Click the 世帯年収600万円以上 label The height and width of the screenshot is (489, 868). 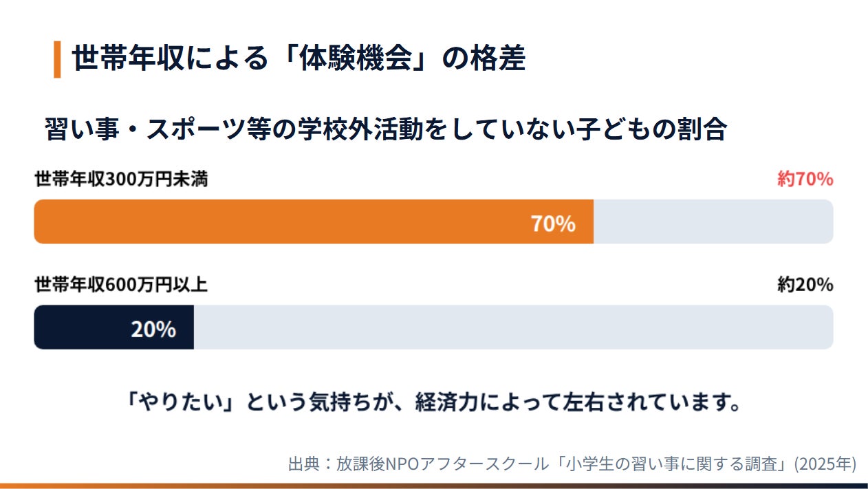click(121, 285)
